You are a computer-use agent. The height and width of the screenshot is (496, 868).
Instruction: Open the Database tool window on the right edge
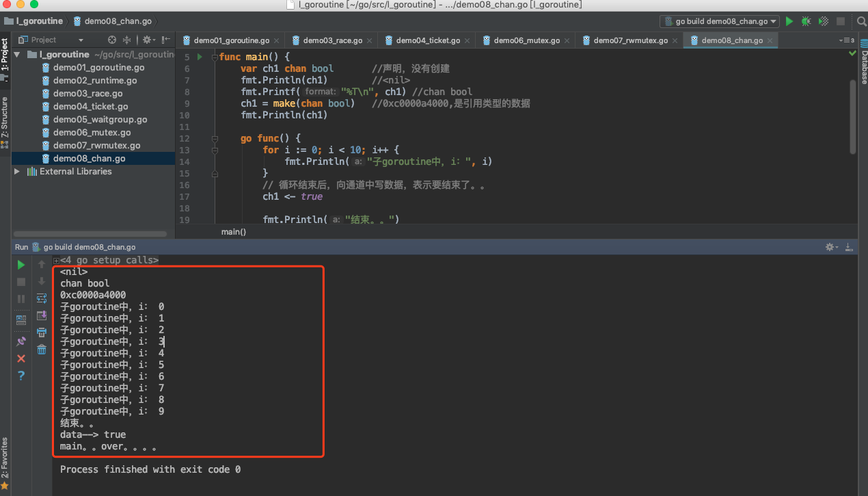[x=863, y=66]
